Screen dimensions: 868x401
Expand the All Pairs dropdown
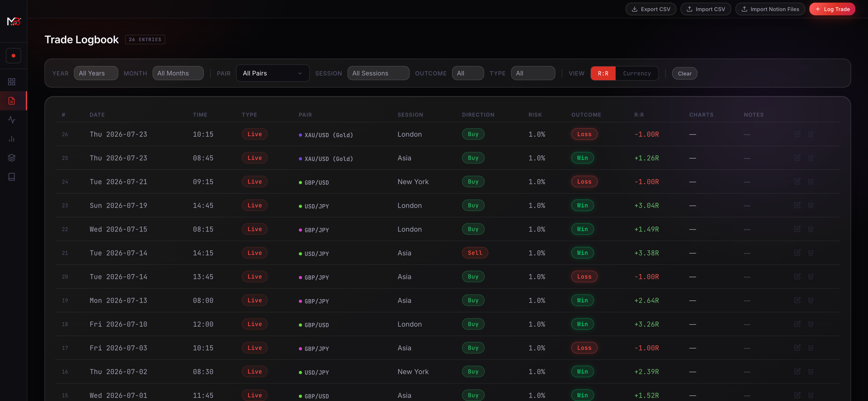[x=273, y=73]
